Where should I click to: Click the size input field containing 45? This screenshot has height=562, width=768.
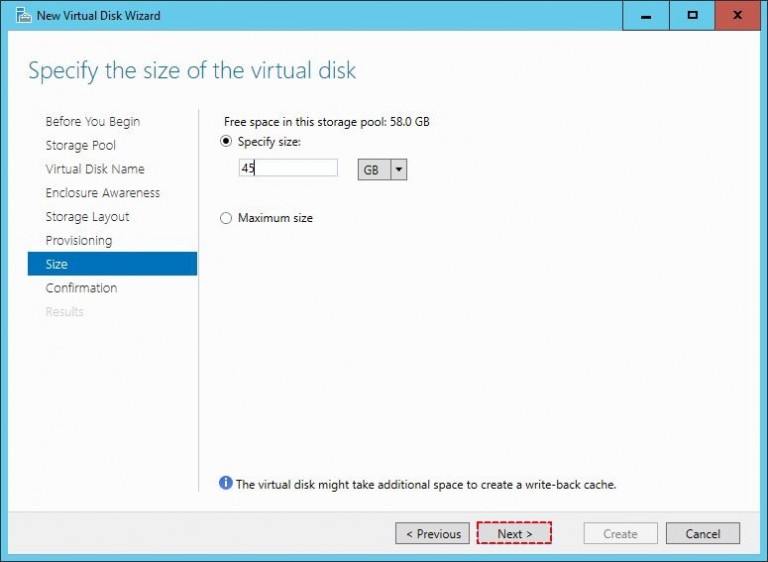288,168
